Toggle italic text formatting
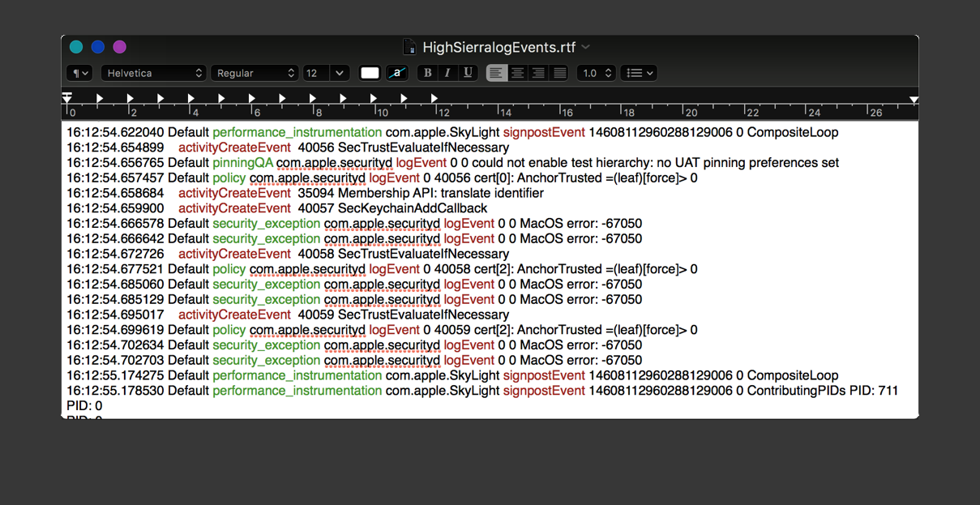This screenshot has height=505, width=980. coord(447,73)
